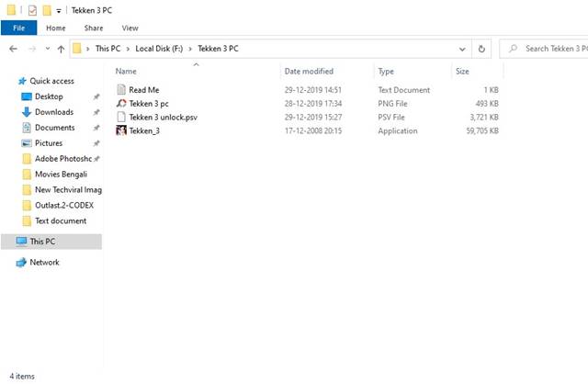
Task: Open recent locations dropdown arrow
Action: [48, 49]
